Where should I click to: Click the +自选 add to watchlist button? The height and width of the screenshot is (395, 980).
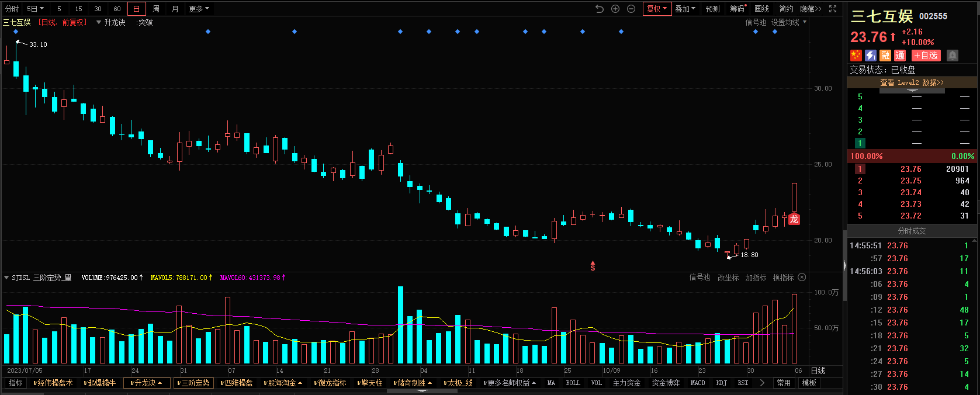coord(926,56)
